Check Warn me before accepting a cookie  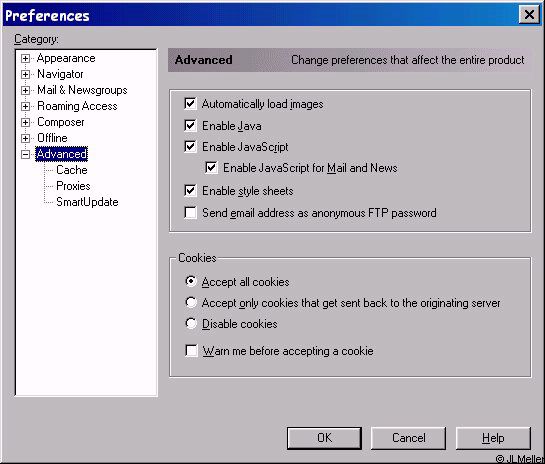click(192, 351)
